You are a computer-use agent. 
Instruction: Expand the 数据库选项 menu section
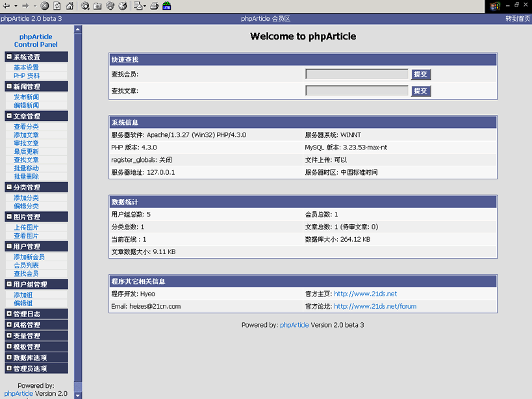10,357
